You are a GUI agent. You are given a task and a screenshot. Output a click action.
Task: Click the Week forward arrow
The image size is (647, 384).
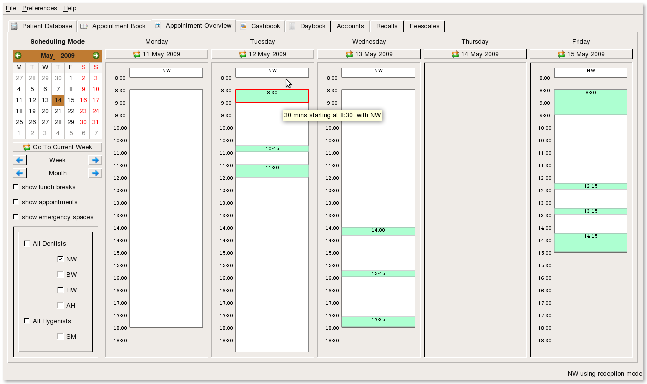[x=95, y=160]
